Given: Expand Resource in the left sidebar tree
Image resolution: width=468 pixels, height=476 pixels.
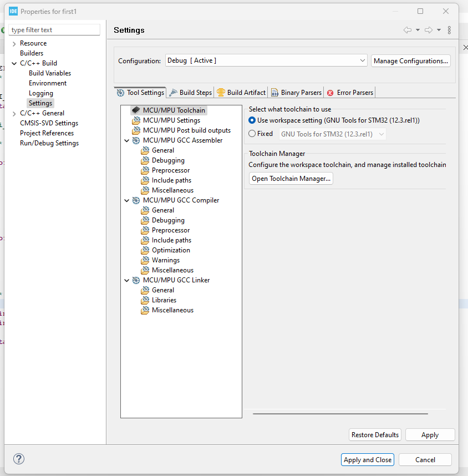Looking at the screenshot, I should (13, 43).
